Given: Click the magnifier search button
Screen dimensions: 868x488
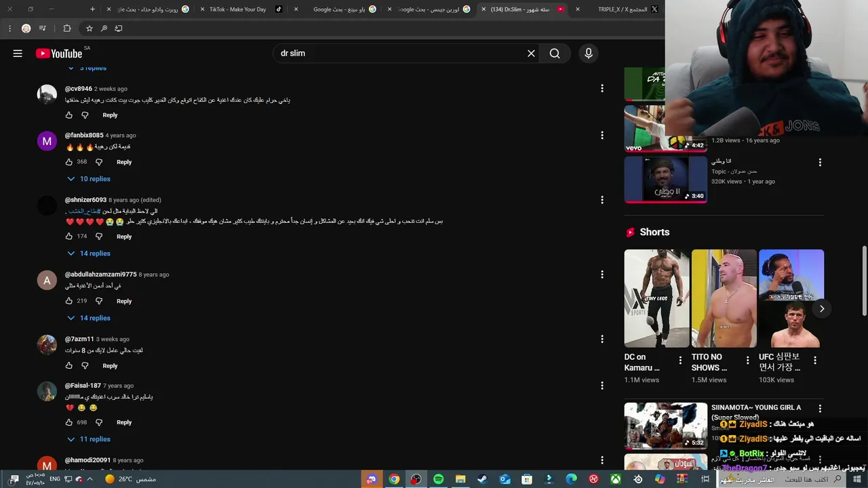Looking at the screenshot, I should pyautogui.click(x=555, y=54).
